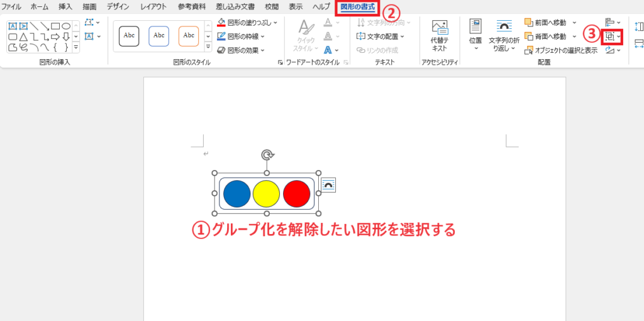Open dropdown arrow next to 前面へ移動
Screen dimensions: 644x321
click(575, 23)
